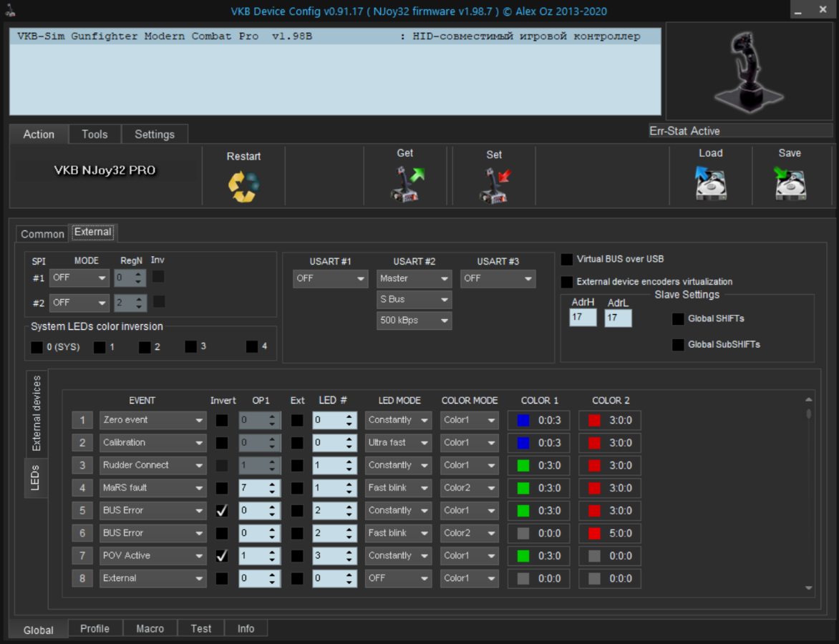This screenshot has height=644, width=839.
Task: Click the app icon in title bar
Action: [x=9, y=10]
